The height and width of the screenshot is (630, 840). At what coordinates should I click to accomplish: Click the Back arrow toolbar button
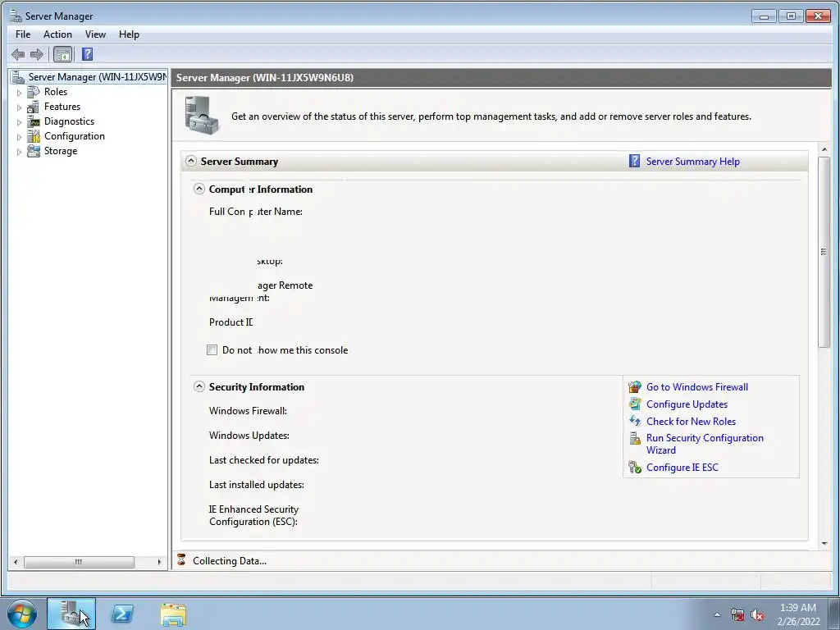pos(18,54)
